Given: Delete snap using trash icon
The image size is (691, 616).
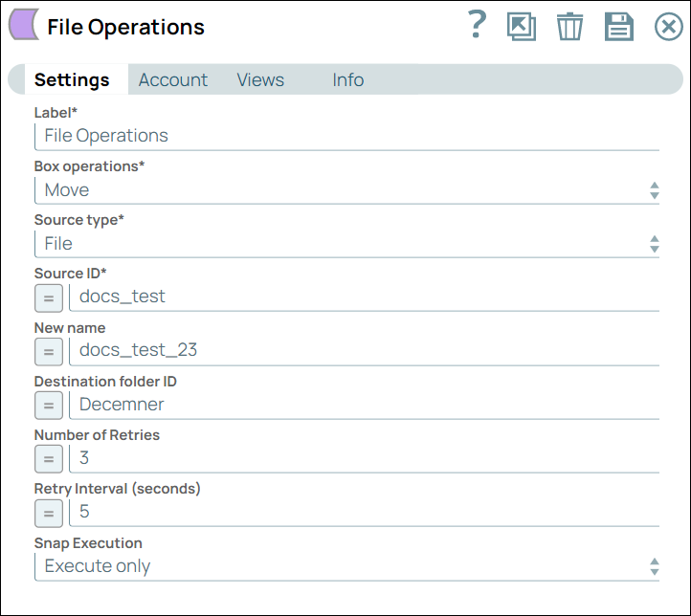Looking at the screenshot, I should pos(569,26).
